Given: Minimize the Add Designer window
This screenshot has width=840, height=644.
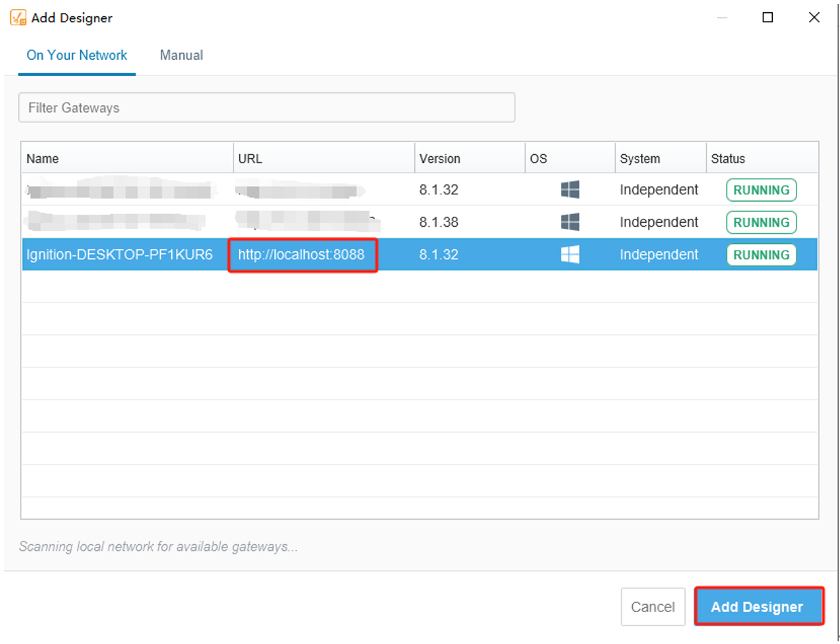Looking at the screenshot, I should pos(722,18).
